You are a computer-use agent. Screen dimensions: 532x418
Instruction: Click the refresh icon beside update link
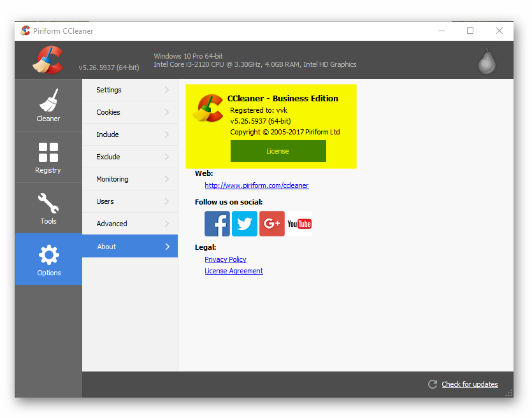click(x=432, y=384)
